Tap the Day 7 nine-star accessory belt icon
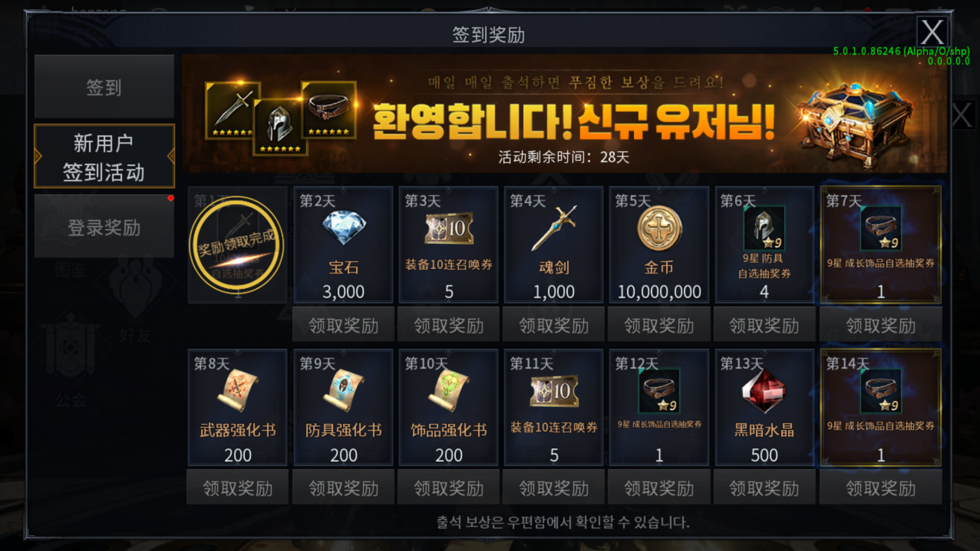 (881, 228)
